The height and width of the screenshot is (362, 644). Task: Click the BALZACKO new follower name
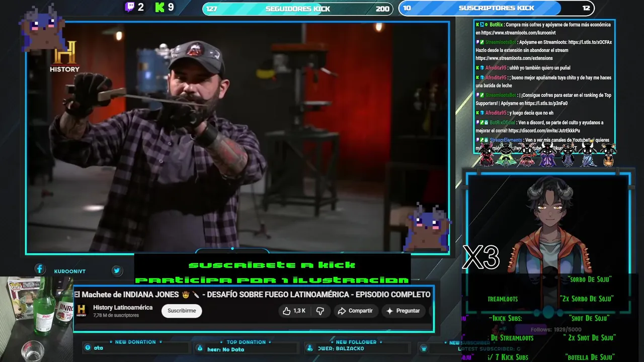click(x=350, y=348)
